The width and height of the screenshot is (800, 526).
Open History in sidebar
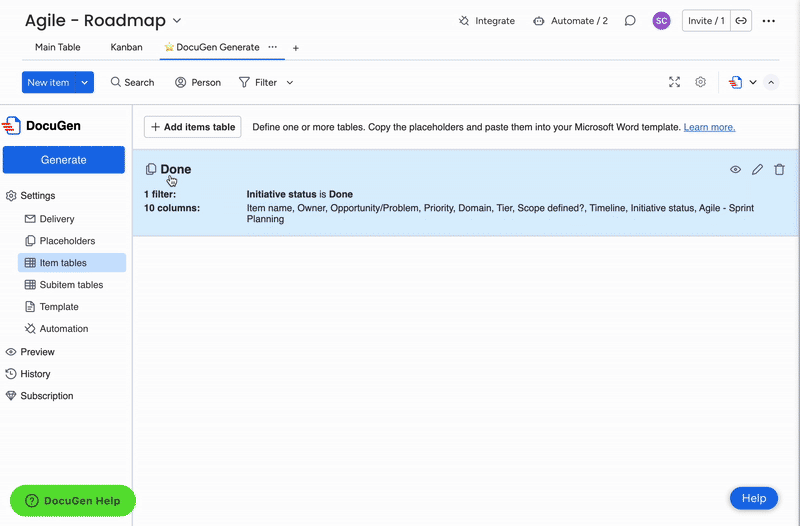28,374
